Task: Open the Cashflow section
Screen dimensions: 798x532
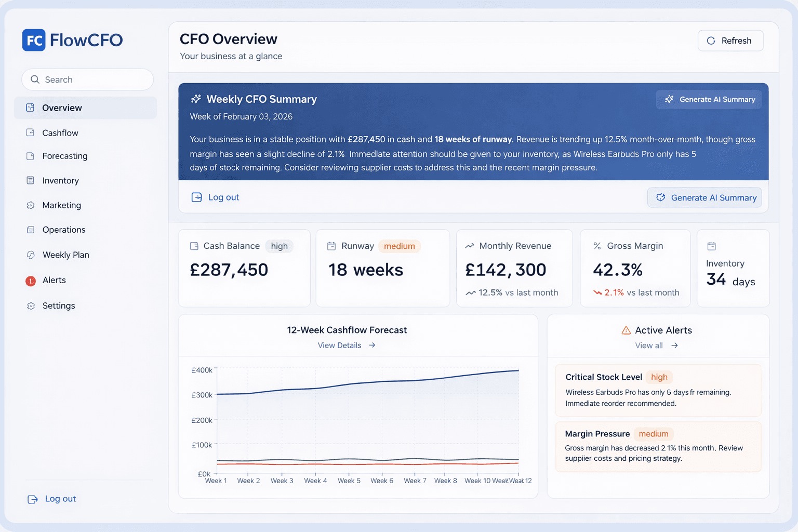Action: point(60,133)
